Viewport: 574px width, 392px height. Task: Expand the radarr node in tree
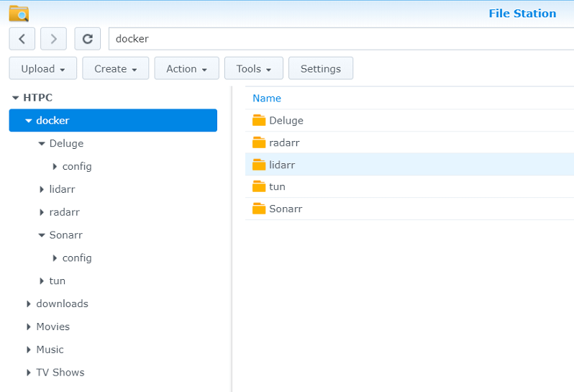42,212
